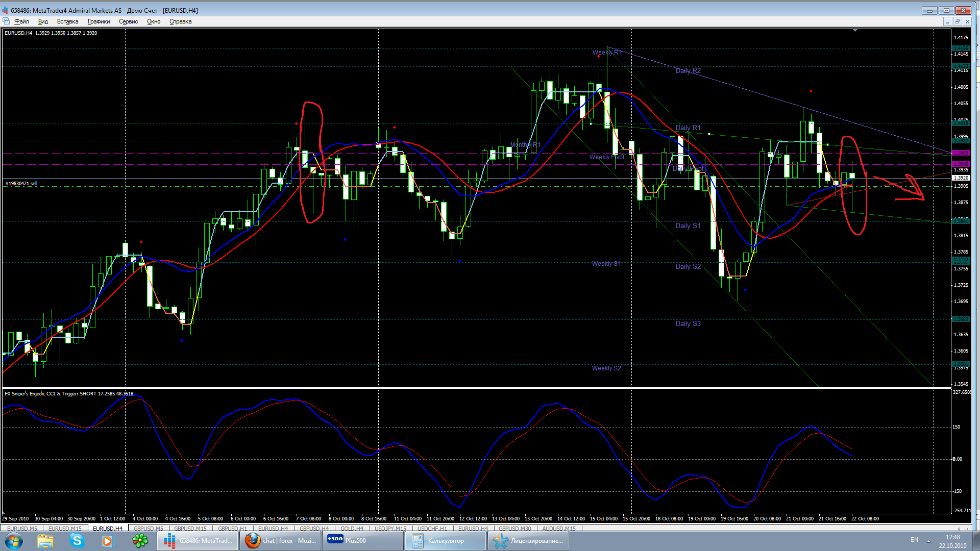The height and width of the screenshot is (551, 980).
Task: Open Windows Explorer folder icon in taskbar
Action: point(45,541)
